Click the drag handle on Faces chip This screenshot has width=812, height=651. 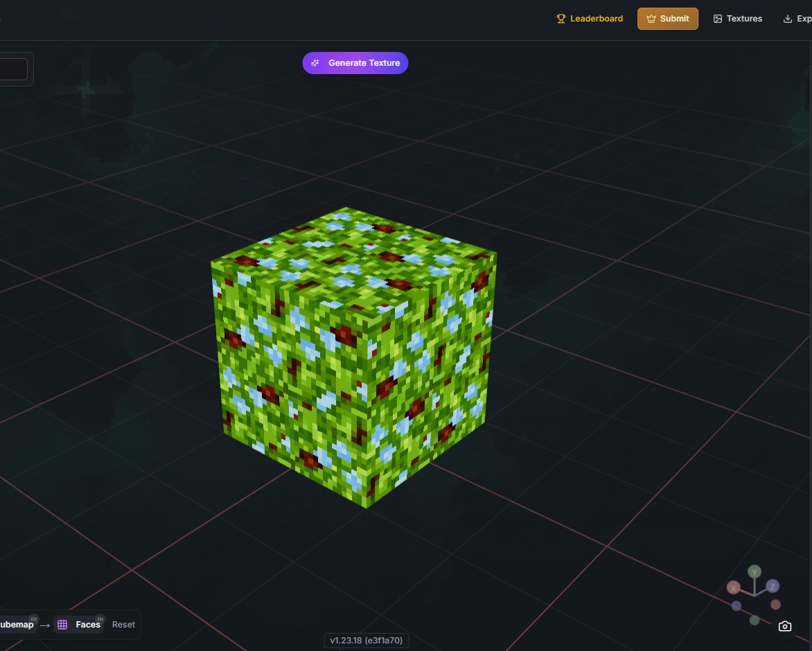click(x=100, y=619)
